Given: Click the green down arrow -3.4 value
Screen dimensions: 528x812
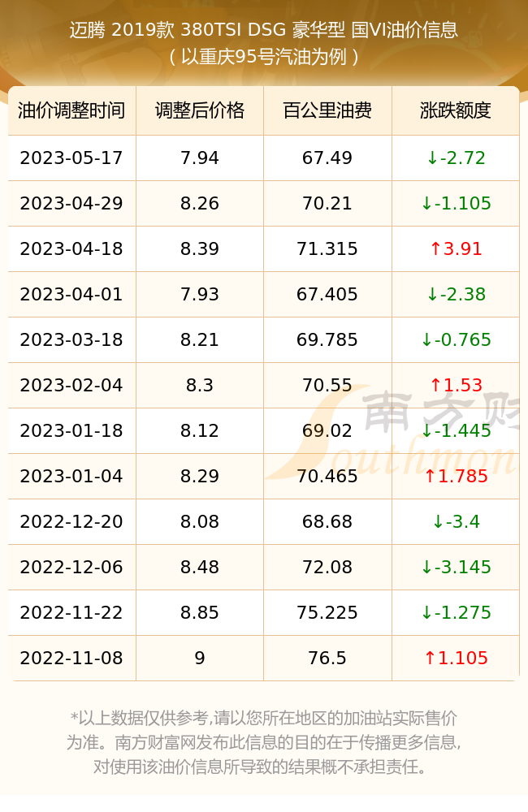Looking at the screenshot, I should point(456,522).
